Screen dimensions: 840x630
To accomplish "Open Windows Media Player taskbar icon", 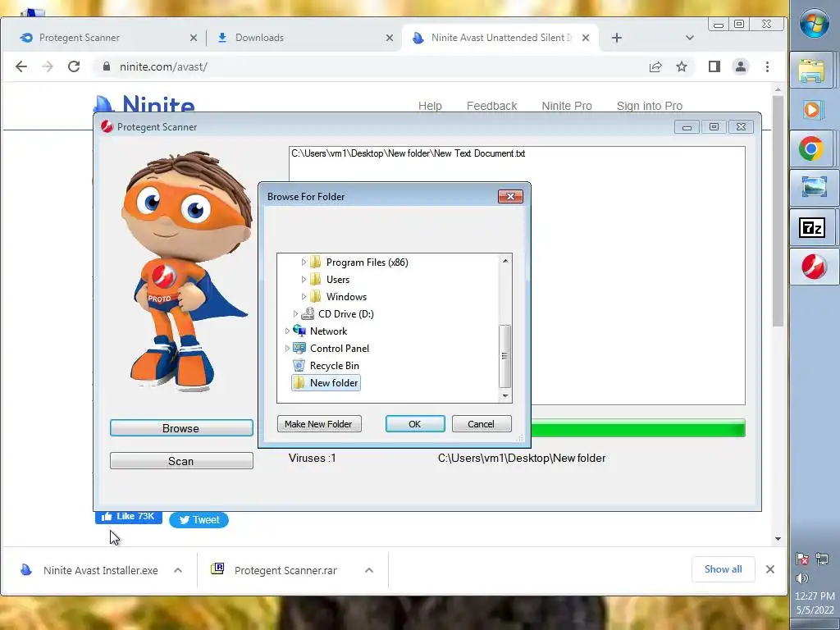I will pos(811,109).
